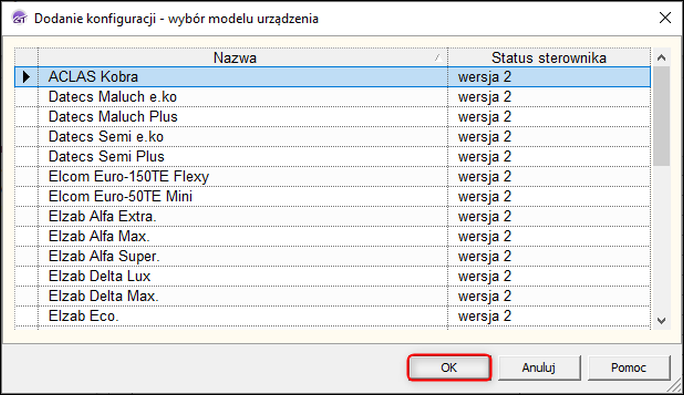
Task: Click the application icon in the title bar
Action: 19,18
